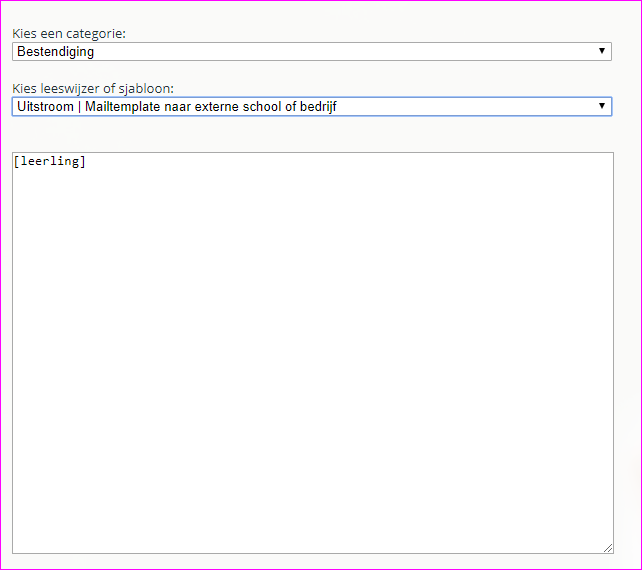642x570 pixels.
Task: Open the Bestendiging category dropdown
Action: click(x=311, y=51)
